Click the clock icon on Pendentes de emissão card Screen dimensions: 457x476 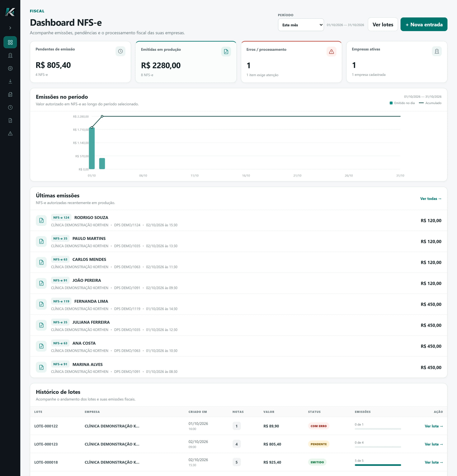pos(120,51)
